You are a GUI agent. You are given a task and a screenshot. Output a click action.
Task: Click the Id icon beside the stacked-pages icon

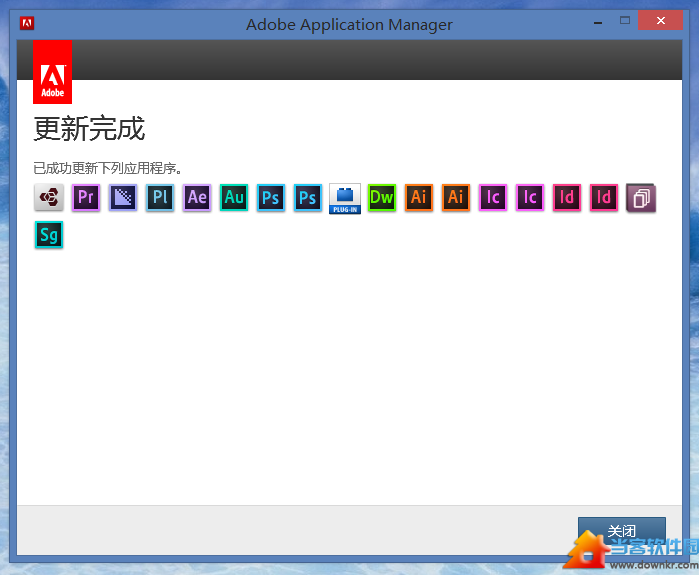tap(604, 197)
